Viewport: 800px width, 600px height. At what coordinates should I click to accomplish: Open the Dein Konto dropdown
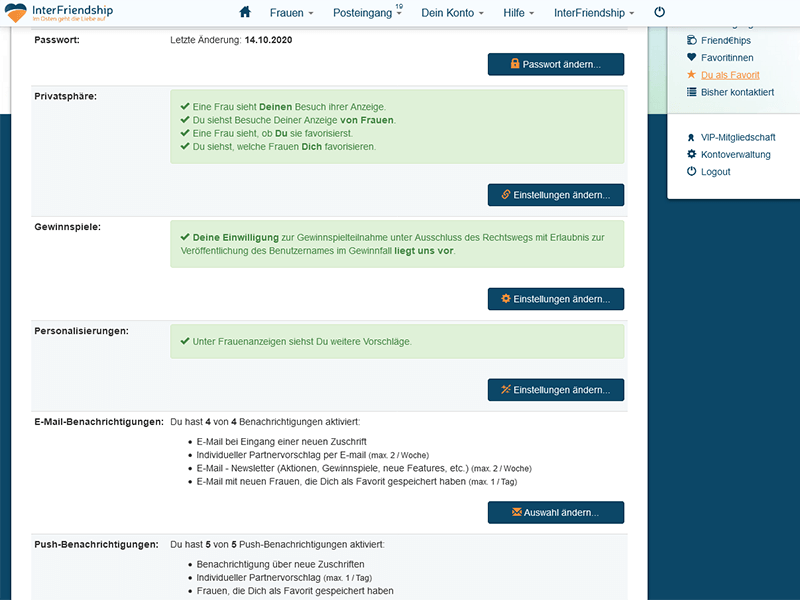[x=453, y=13]
